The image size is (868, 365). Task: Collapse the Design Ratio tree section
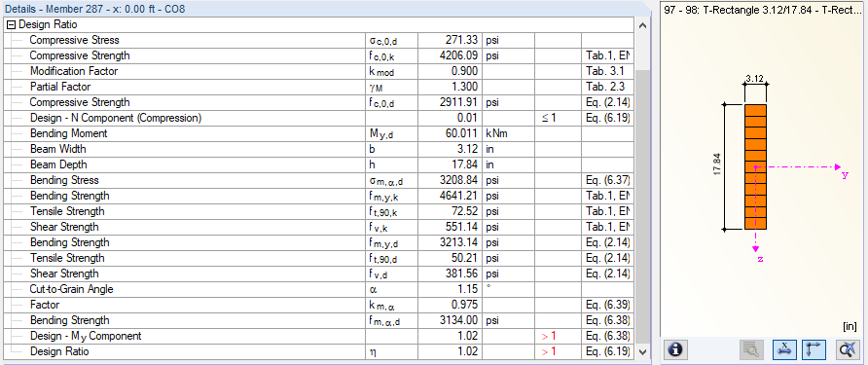point(11,25)
